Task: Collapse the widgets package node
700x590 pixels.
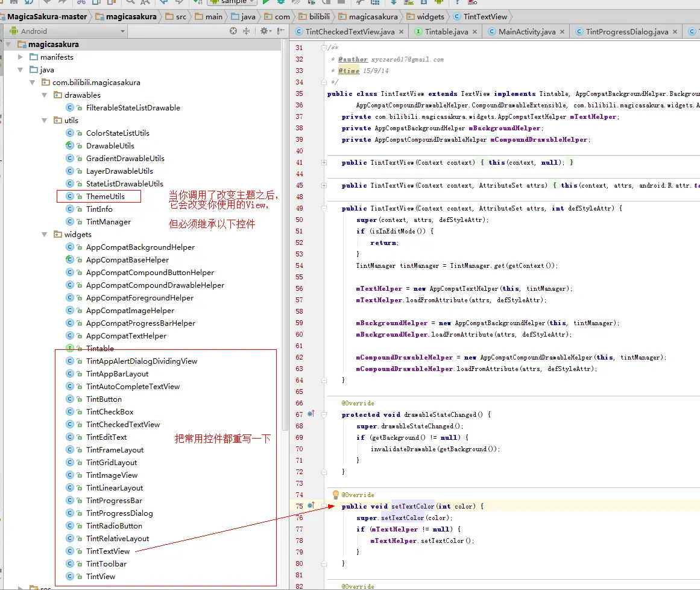Action: coord(45,234)
